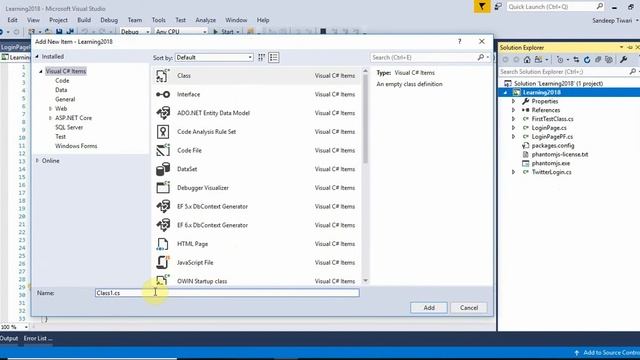The width and height of the screenshot is (640, 360).
Task: Click the feedback icon beside Quick Launch
Action: 498,7
